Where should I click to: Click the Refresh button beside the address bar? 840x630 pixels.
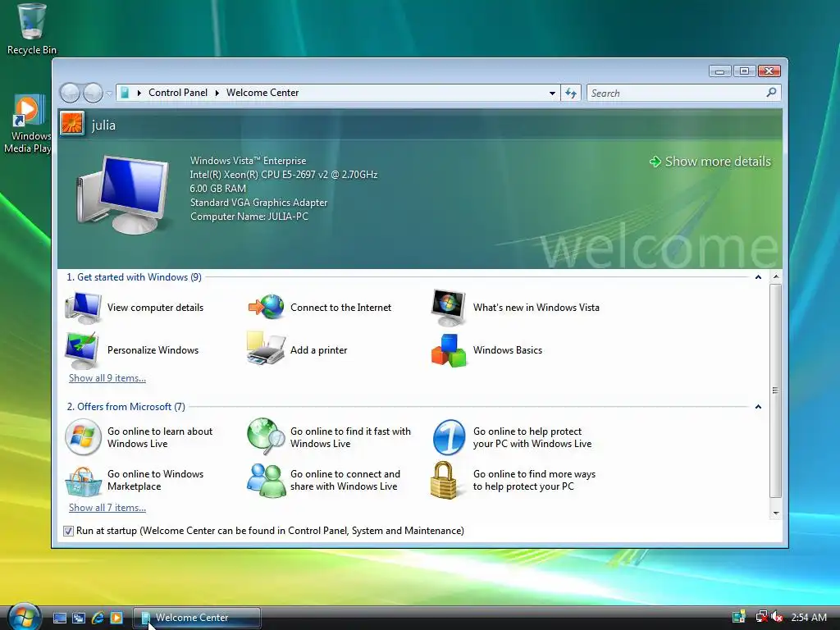pyautogui.click(x=571, y=94)
